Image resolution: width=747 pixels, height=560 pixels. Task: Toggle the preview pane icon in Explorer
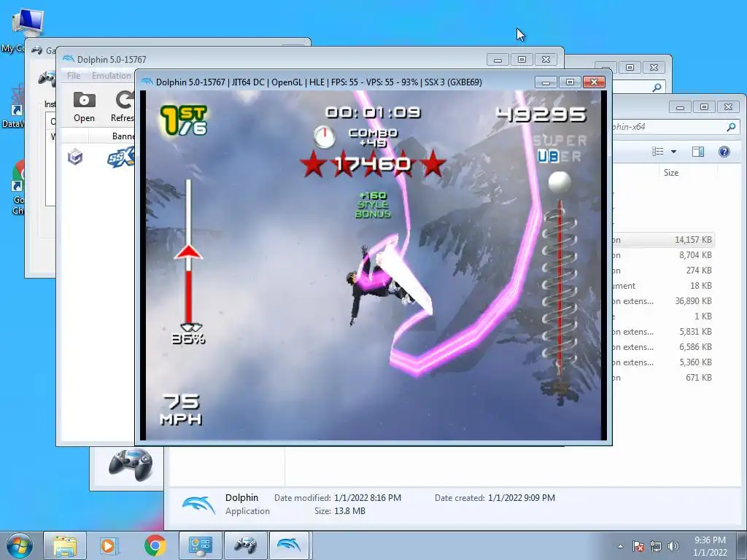coord(698,152)
